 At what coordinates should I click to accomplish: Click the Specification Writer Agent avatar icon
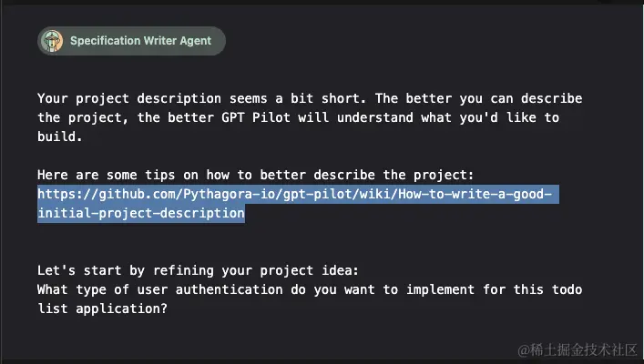pyautogui.click(x=52, y=41)
